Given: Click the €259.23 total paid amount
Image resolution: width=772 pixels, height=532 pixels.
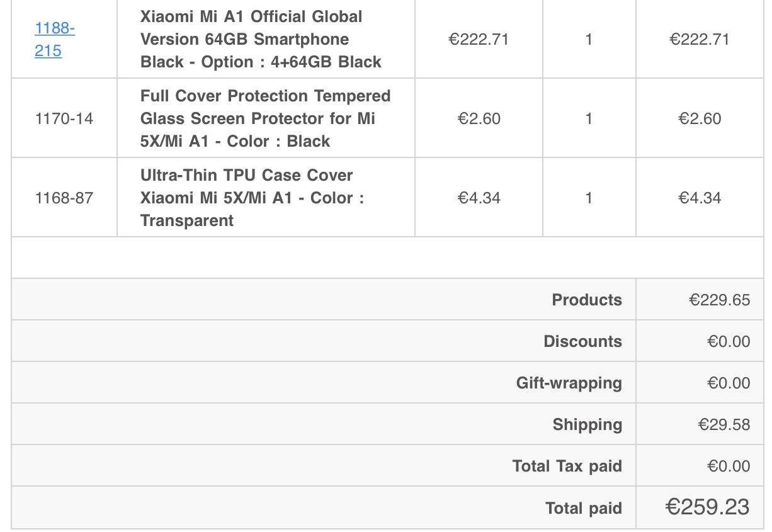Looking at the screenshot, I should [708, 507].
